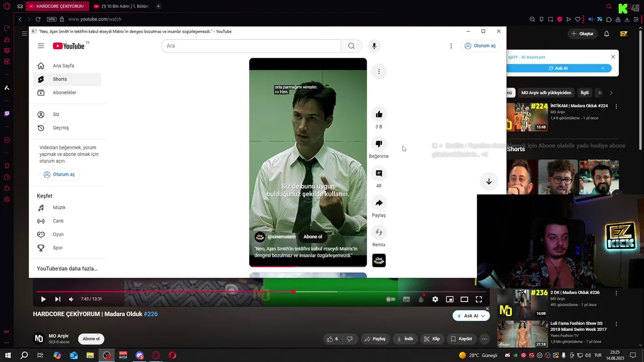The width and height of the screenshot is (644, 362).
Task: Open the hamburger guide menu in Shorts window
Action: coord(41,46)
